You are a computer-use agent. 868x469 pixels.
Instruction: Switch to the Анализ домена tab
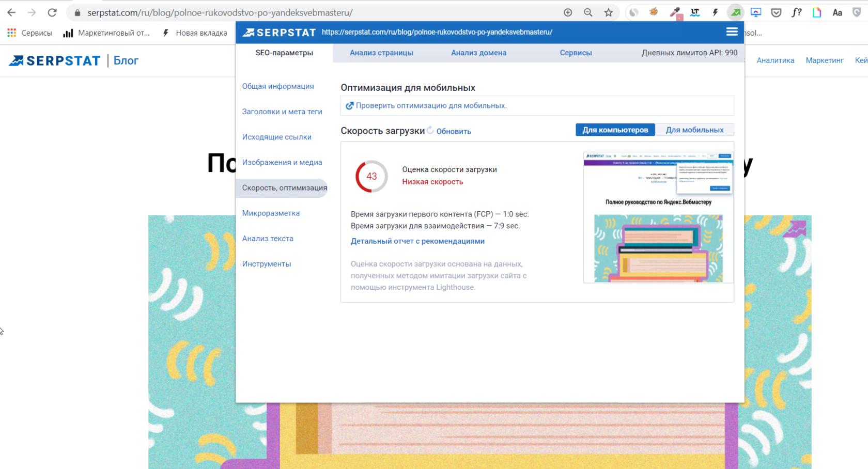[478, 53]
